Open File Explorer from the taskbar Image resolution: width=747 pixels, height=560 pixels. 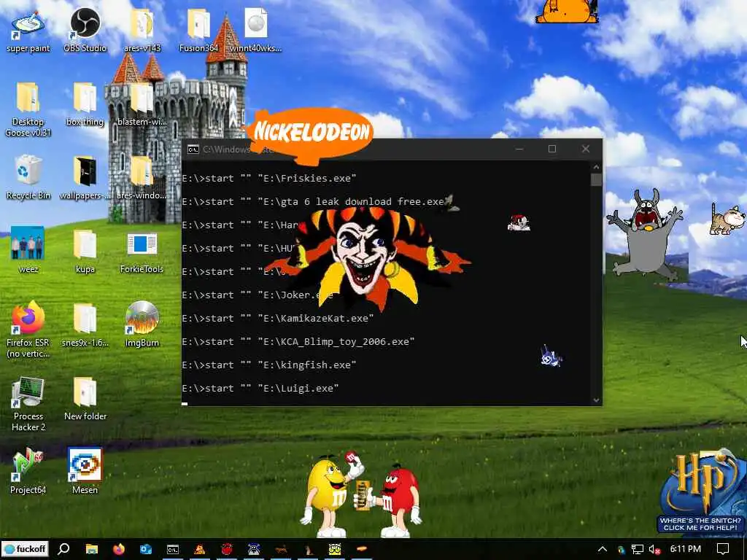coord(91,549)
